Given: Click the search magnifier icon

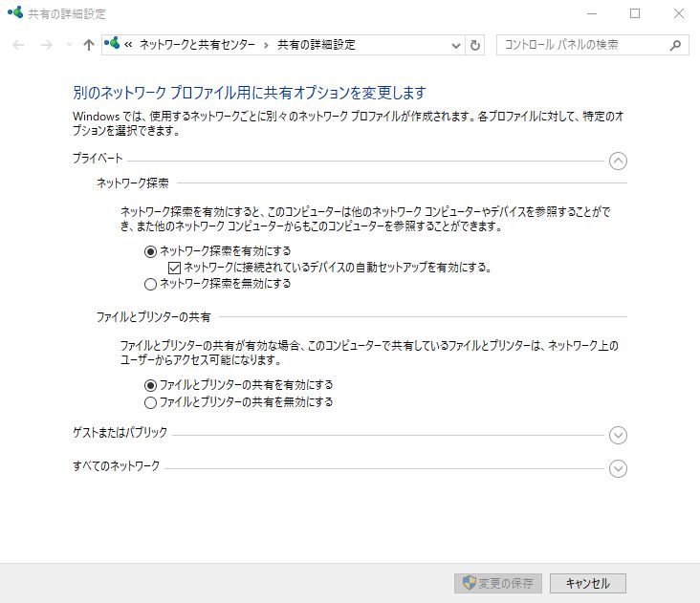Looking at the screenshot, I should pyautogui.click(x=675, y=45).
